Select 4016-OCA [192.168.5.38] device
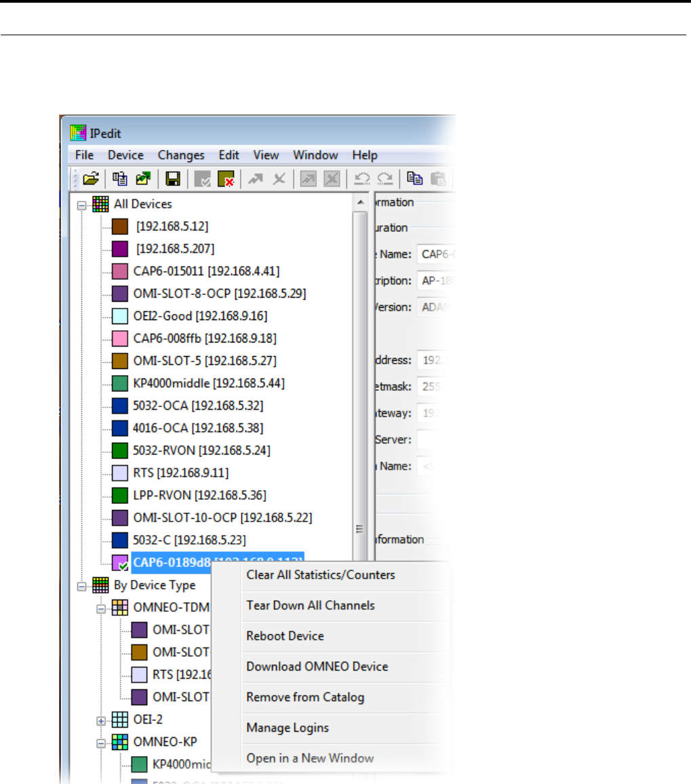This screenshot has height=784, width=691. point(198,428)
